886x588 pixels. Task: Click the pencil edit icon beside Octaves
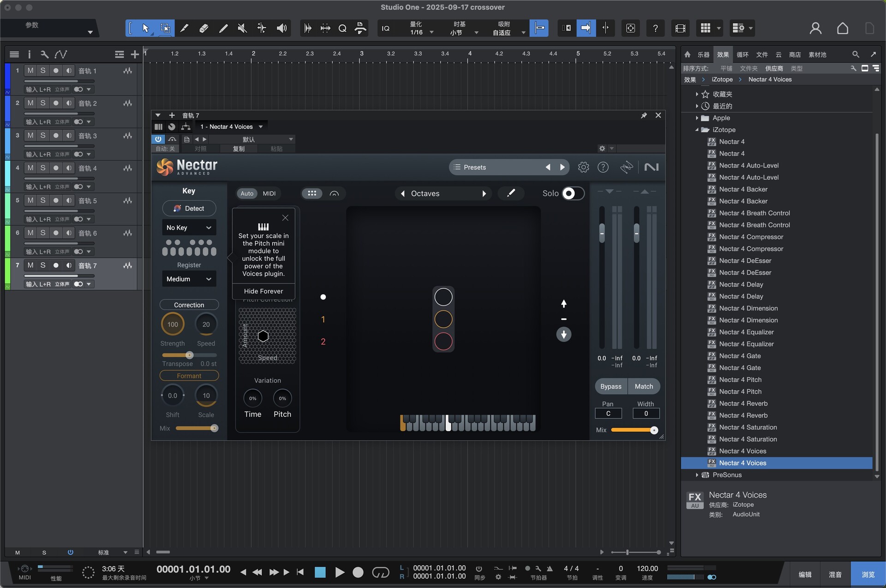(511, 193)
